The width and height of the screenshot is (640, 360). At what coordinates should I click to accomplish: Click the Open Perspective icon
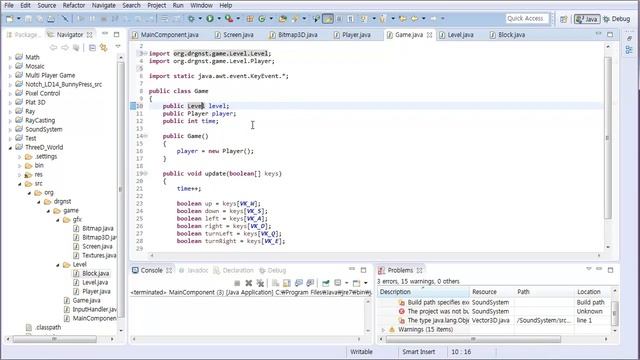564,19
